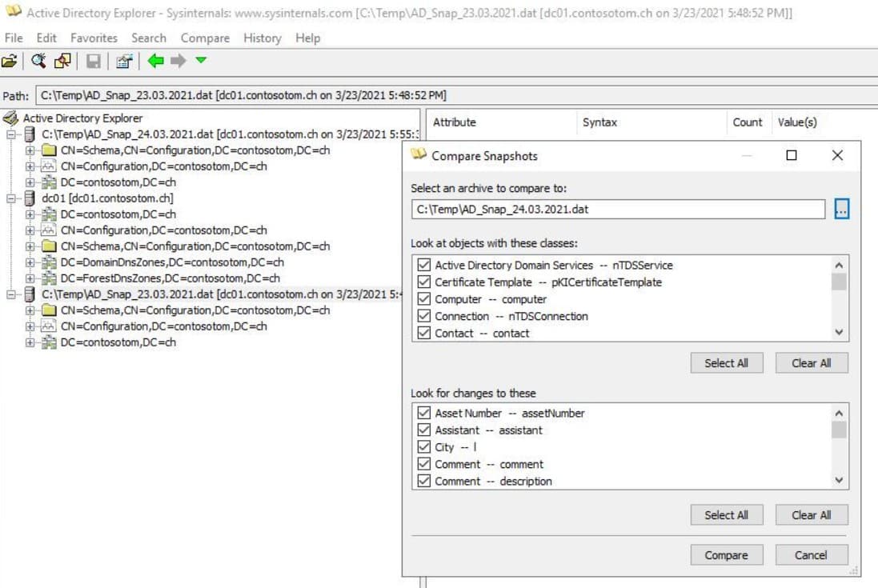Open the History menu
878x588 pixels.
click(x=262, y=38)
